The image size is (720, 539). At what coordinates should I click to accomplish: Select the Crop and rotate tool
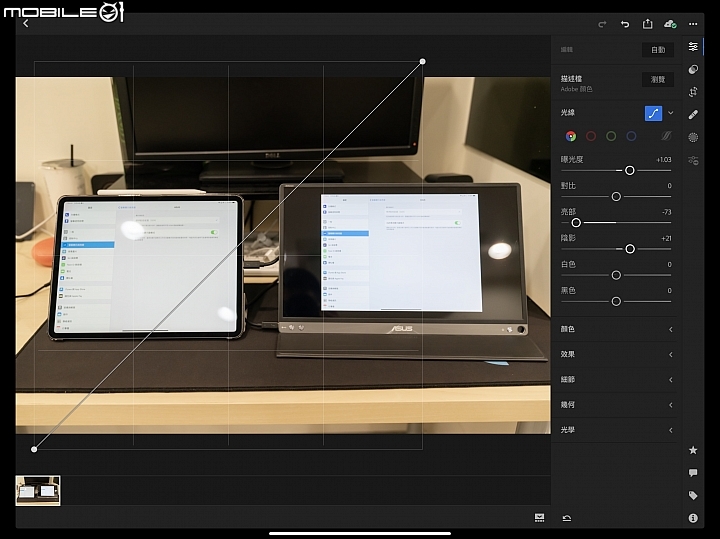693,92
